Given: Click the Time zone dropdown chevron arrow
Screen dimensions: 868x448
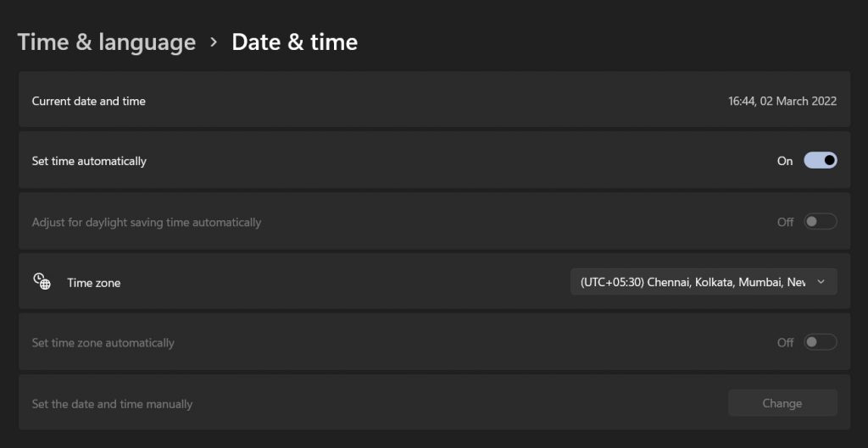Looking at the screenshot, I should [x=821, y=282].
